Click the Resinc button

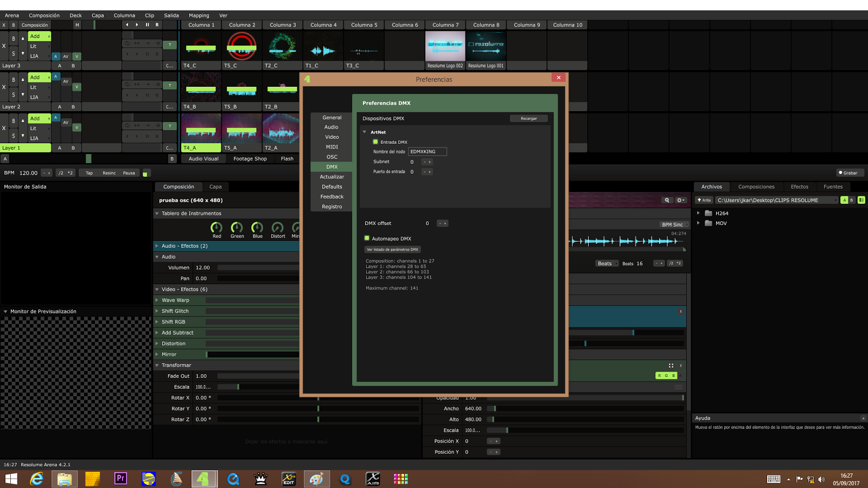(x=109, y=173)
